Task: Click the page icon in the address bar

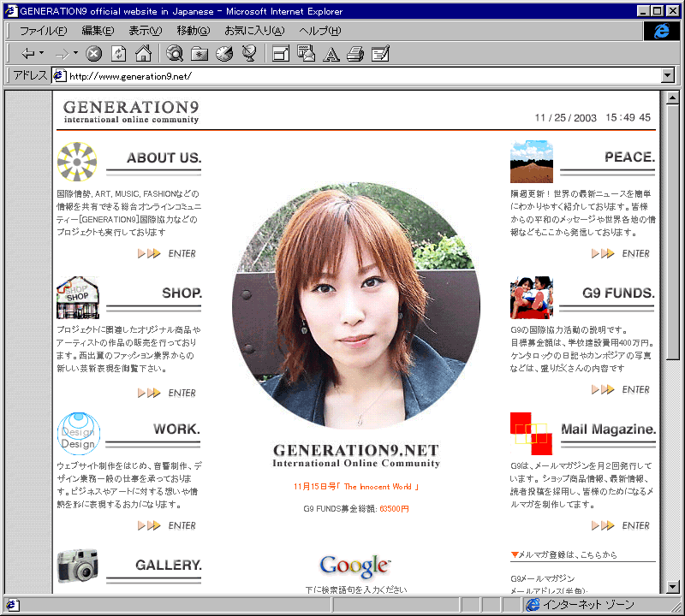Action: pos(60,76)
